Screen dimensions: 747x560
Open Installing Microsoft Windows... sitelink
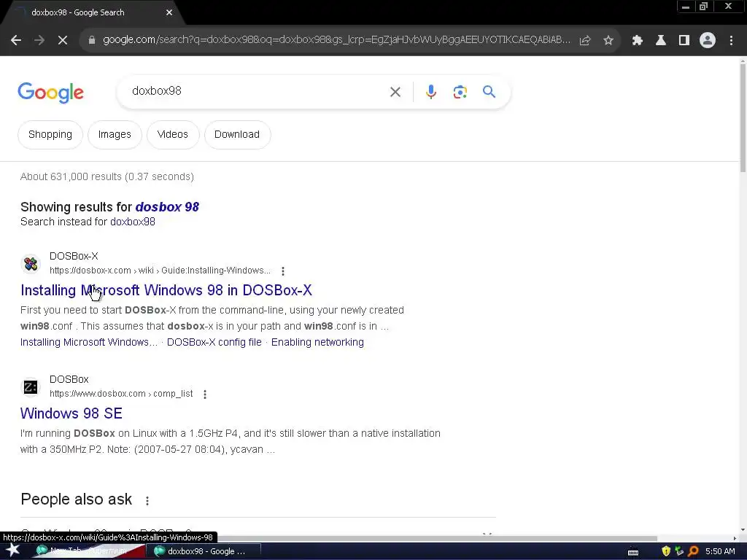coord(88,343)
